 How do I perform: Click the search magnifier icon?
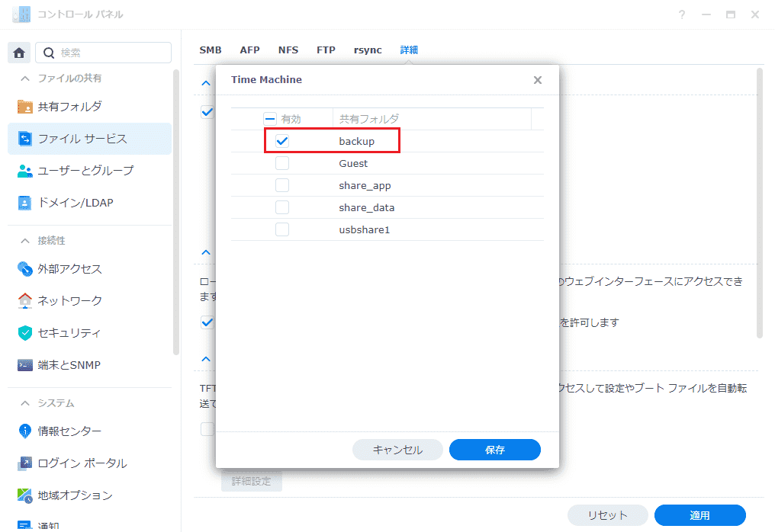click(49, 53)
